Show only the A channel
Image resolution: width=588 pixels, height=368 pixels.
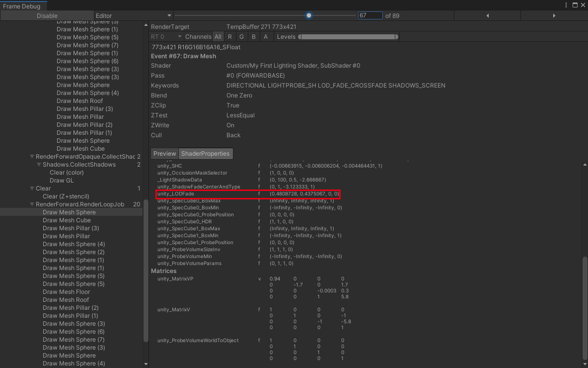(x=266, y=36)
